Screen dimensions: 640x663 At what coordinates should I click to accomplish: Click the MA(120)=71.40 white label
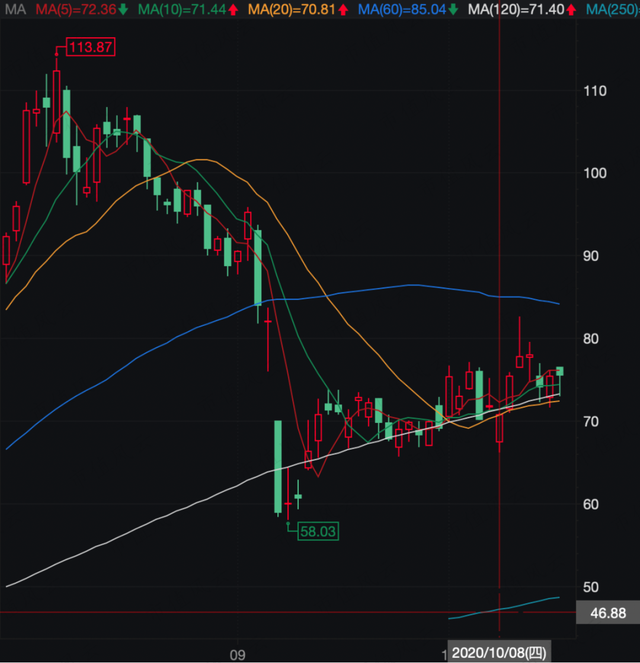click(516, 9)
